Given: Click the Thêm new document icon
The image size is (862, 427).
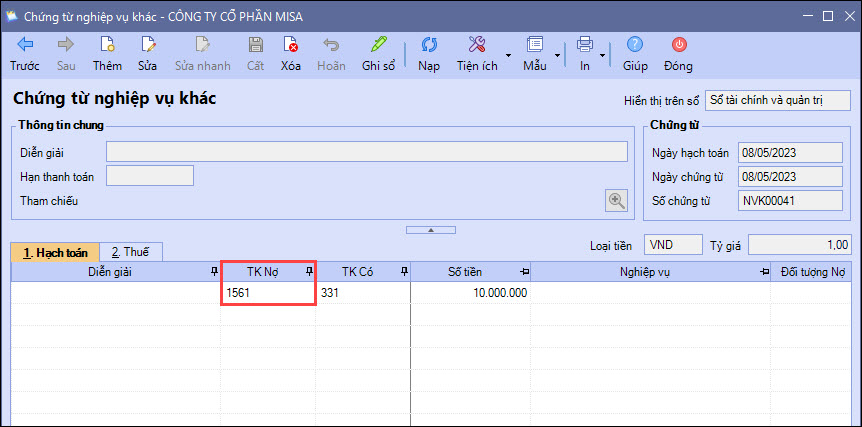Looking at the screenshot, I should tap(107, 45).
